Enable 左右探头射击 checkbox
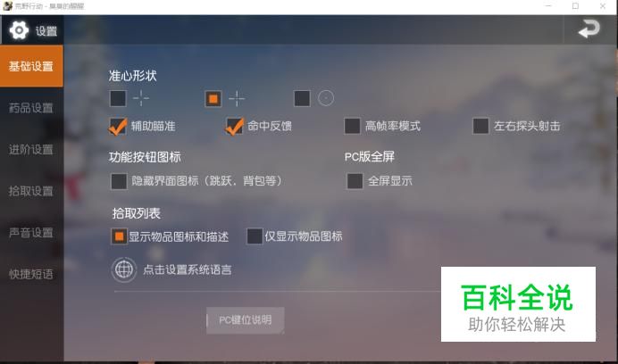The image size is (618, 364). tap(480, 126)
